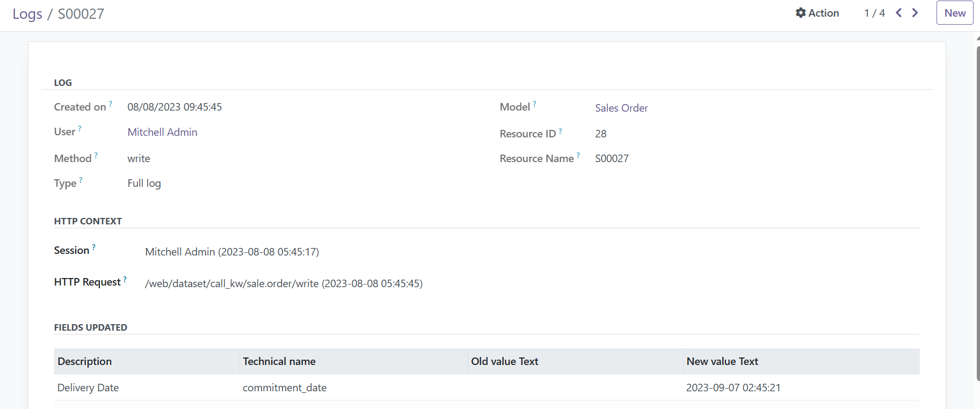Click the Method value write

click(139, 158)
